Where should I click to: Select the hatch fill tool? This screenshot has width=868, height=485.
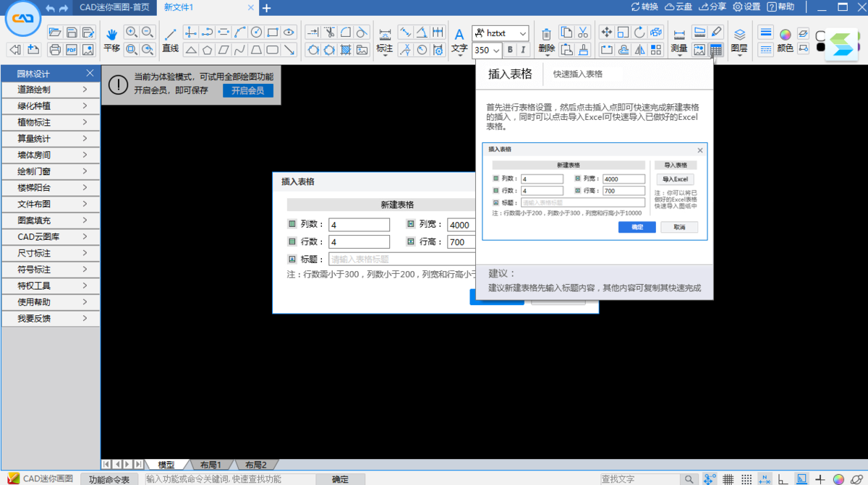[x=346, y=50]
